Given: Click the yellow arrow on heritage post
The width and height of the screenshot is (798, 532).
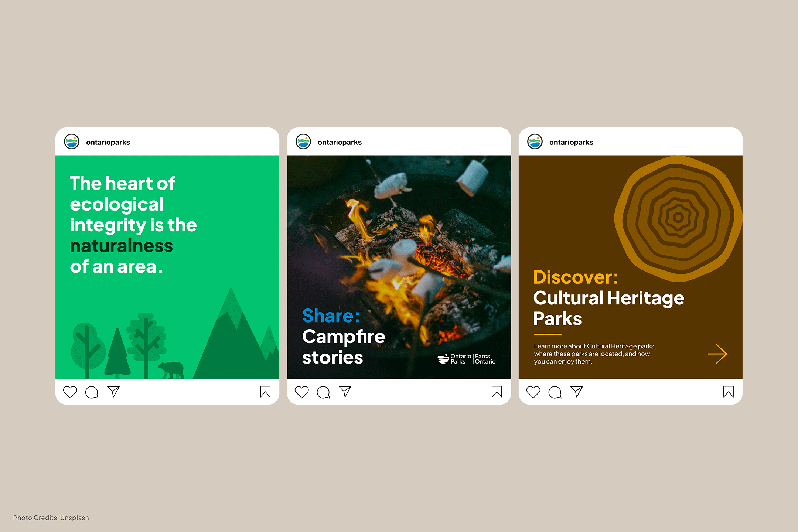Looking at the screenshot, I should coord(717,354).
